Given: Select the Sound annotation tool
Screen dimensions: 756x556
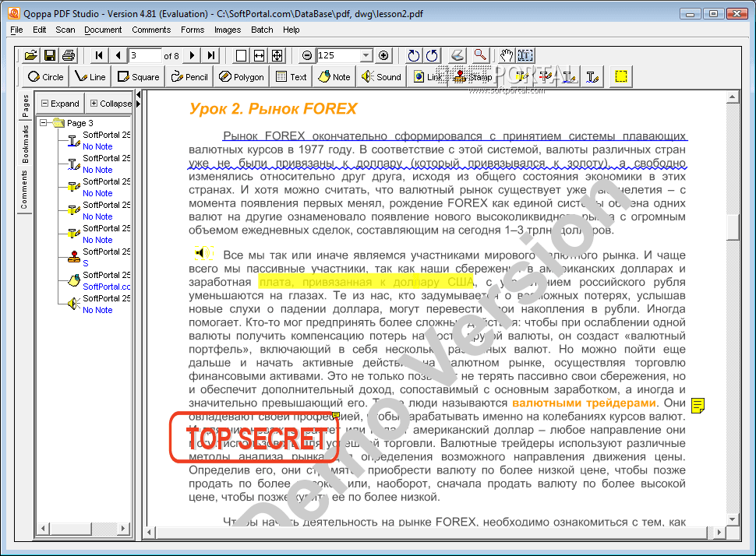Looking at the screenshot, I should click(x=381, y=76).
